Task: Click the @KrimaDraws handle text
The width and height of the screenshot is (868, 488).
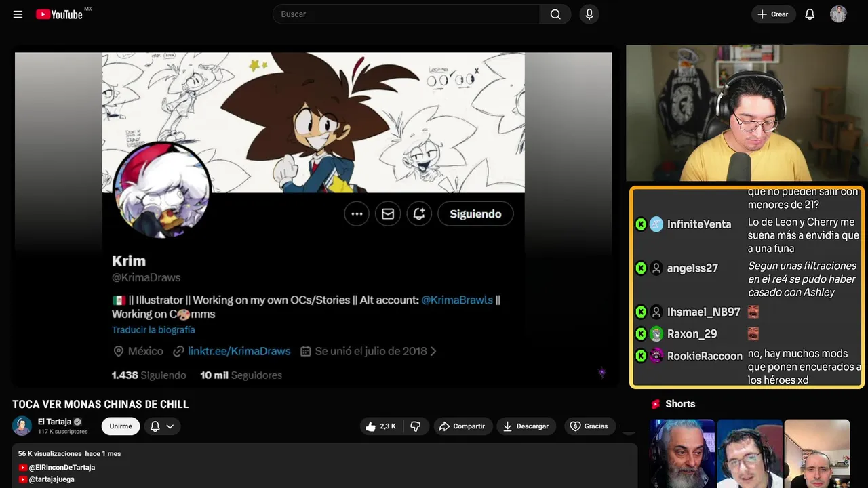Action: tap(146, 278)
